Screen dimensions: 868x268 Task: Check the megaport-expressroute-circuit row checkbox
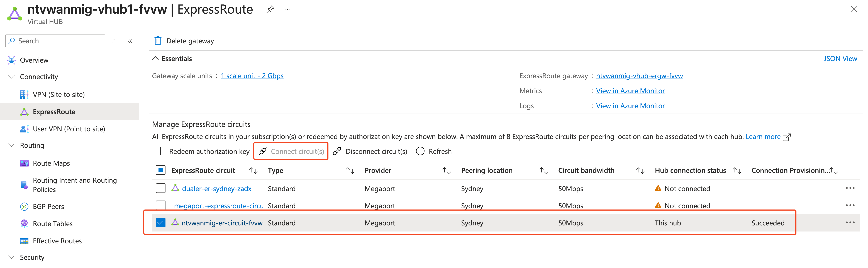click(x=161, y=205)
